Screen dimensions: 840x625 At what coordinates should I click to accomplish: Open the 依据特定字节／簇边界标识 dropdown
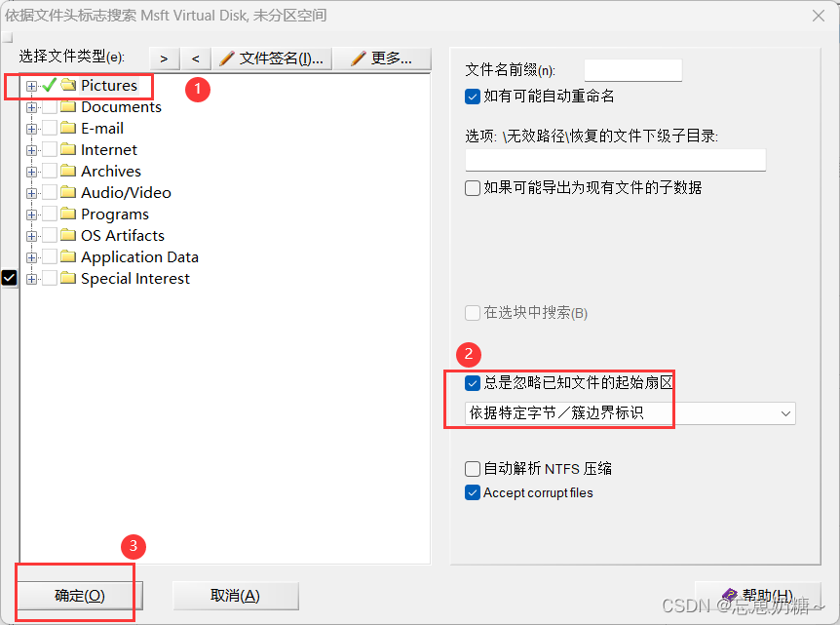point(630,413)
